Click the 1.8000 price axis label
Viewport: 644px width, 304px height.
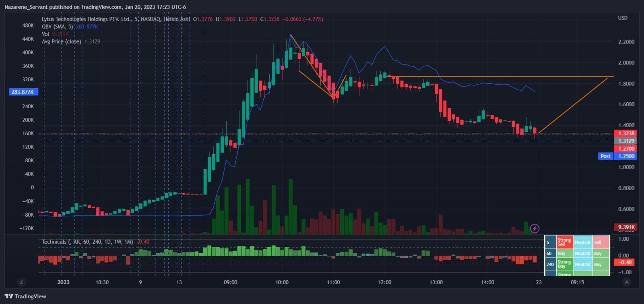626,84
